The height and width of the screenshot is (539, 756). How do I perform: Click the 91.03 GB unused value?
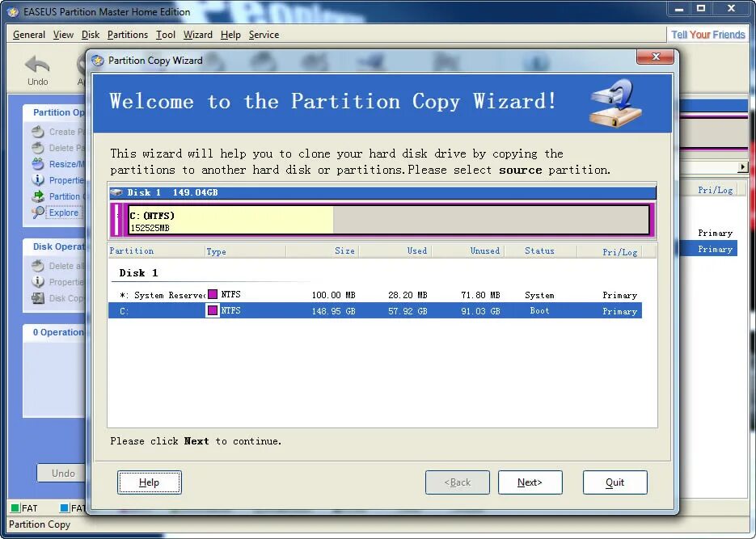pyautogui.click(x=480, y=311)
